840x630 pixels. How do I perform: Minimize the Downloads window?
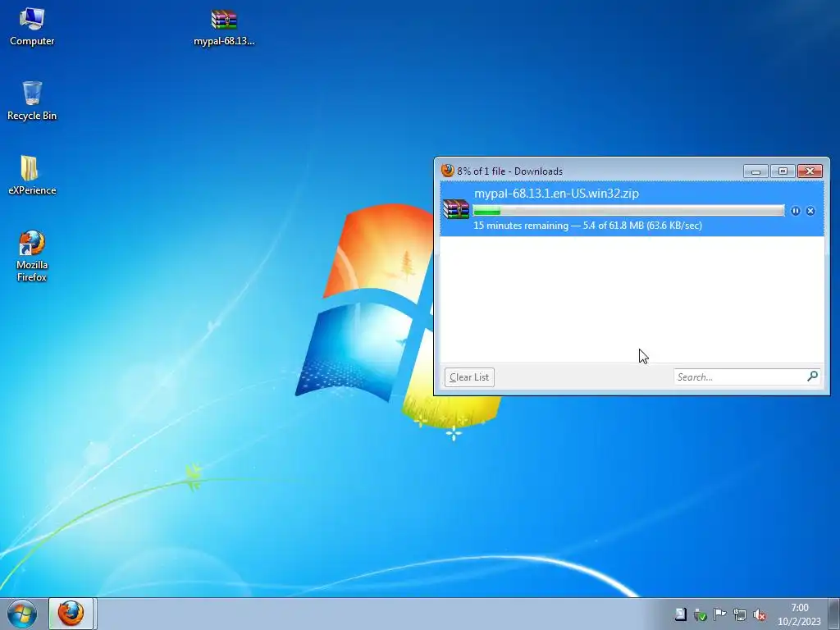coord(756,171)
